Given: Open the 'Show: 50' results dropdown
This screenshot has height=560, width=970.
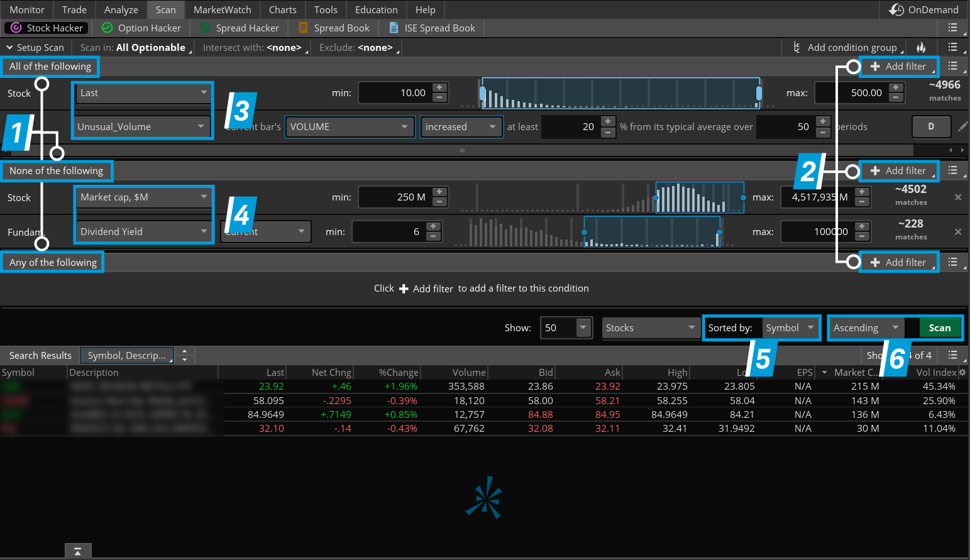Looking at the screenshot, I should coord(566,327).
